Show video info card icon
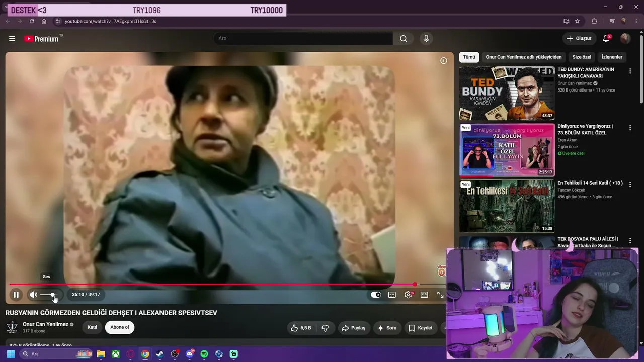This screenshot has width=644, height=362. (x=444, y=61)
